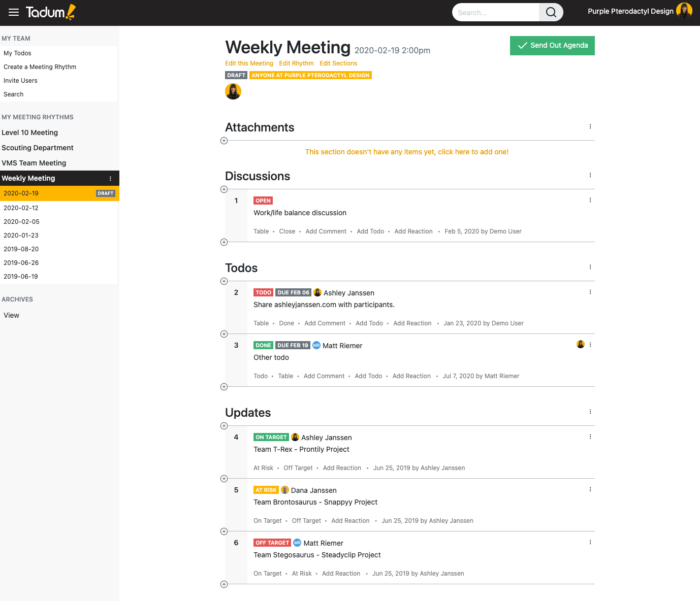Mark Share ashleyjanssen.com todo as Done
The height and width of the screenshot is (601, 700).
click(x=287, y=323)
